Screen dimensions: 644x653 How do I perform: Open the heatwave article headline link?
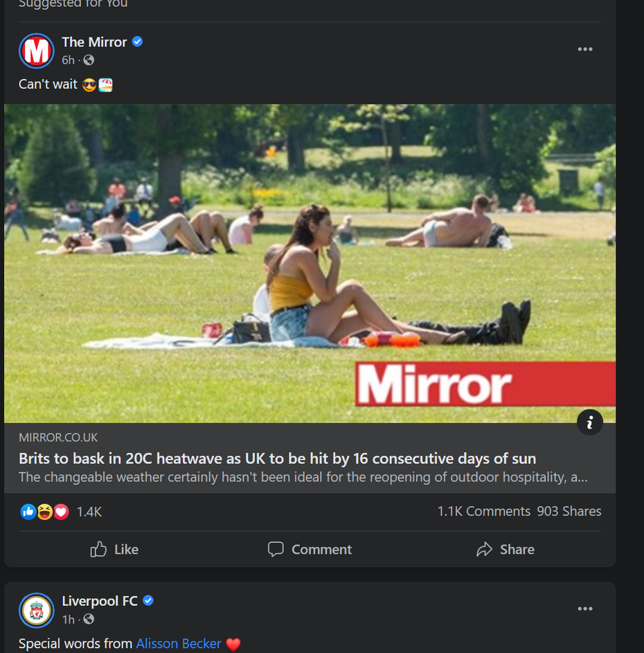tap(277, 458)
